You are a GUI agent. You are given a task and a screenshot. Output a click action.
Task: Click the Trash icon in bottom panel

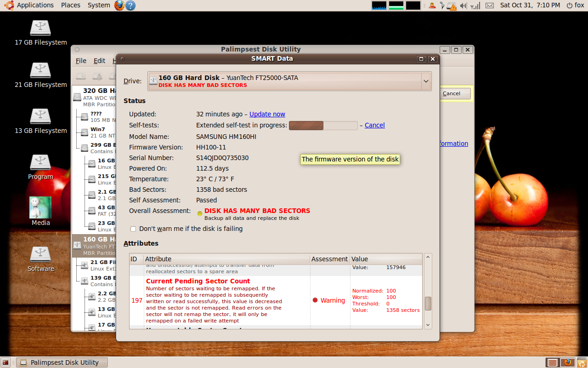point(581,362)
